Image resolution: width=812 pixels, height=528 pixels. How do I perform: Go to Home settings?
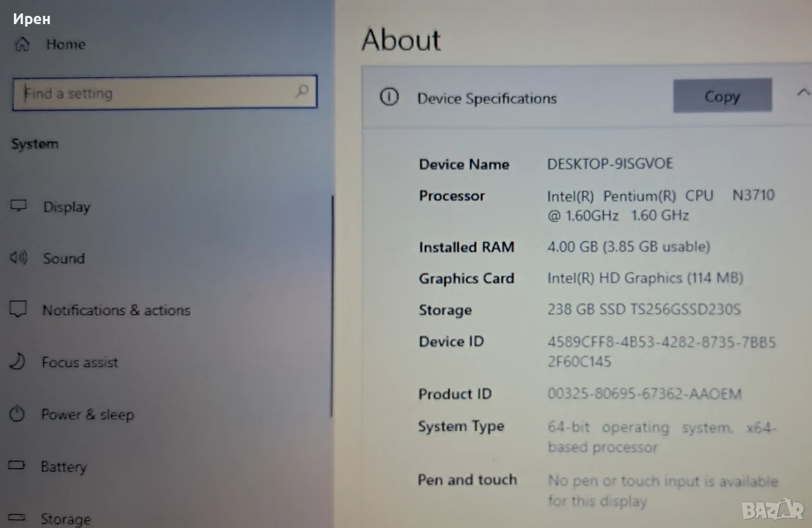(66, 44)
